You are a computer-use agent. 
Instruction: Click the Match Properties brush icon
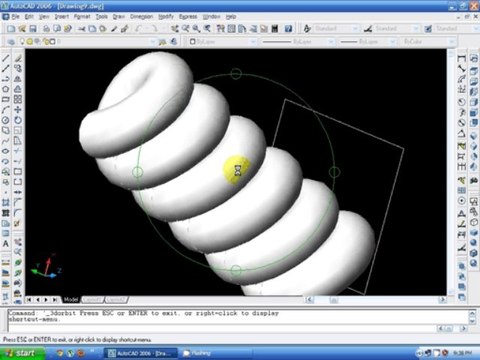(125, 29)
